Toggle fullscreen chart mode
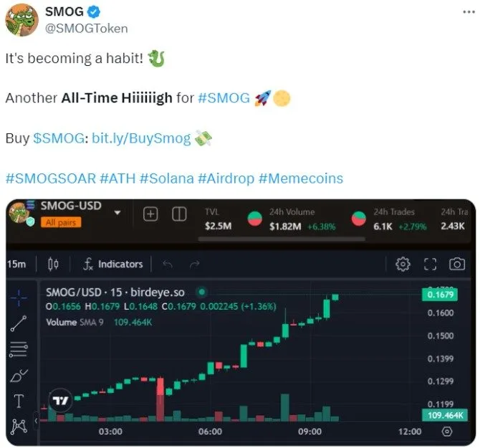The height and width of the screenshot is (448, 480). click(x=430, y=264)
